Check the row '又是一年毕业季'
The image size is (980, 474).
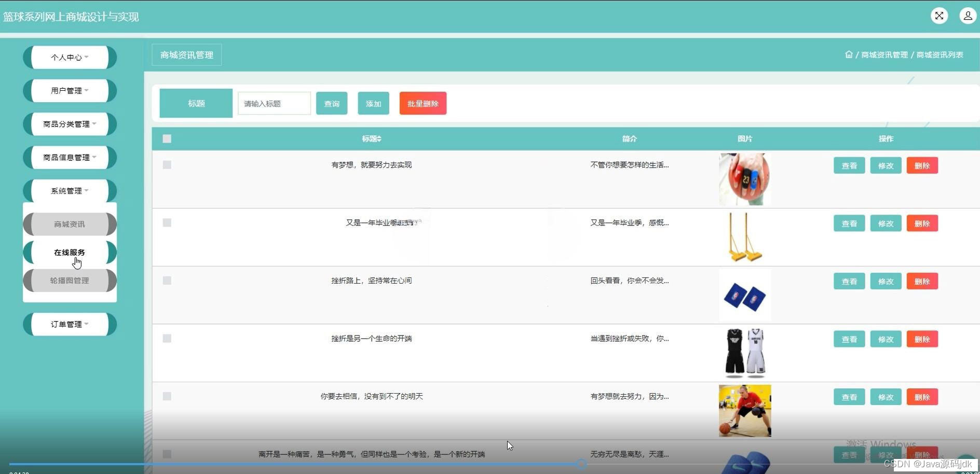coord(167,222)
